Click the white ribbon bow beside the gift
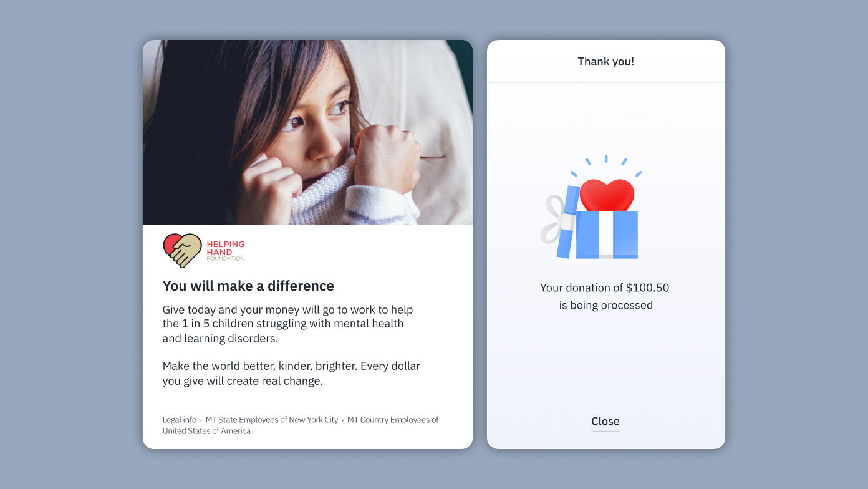 [552, 219]
